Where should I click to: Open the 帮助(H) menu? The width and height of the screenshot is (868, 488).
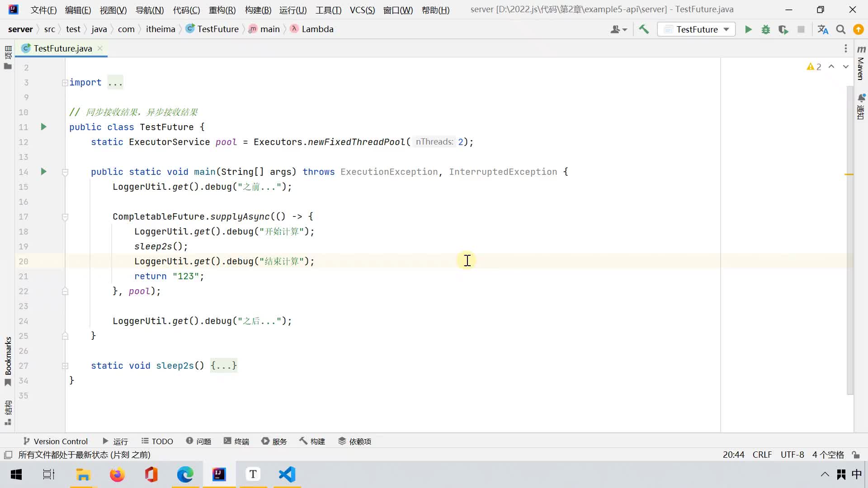click(x=435, y=10)
